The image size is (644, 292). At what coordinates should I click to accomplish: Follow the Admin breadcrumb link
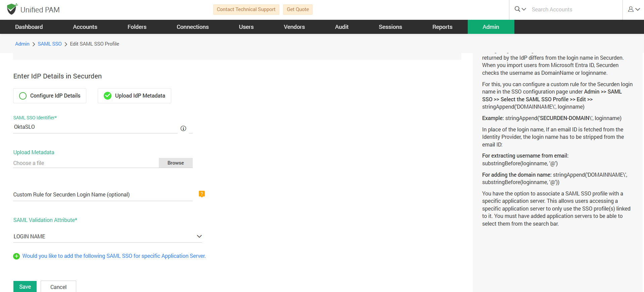click(x=22, y=44)
